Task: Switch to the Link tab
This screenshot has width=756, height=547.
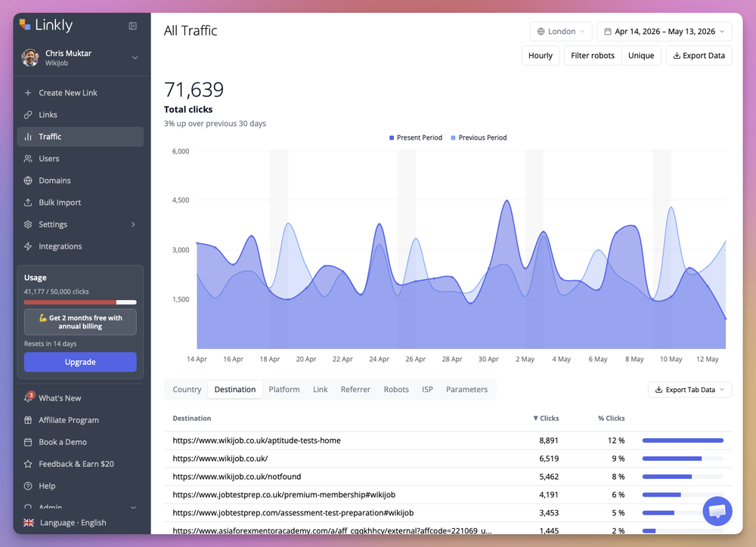Action: [x=320, y=389]
